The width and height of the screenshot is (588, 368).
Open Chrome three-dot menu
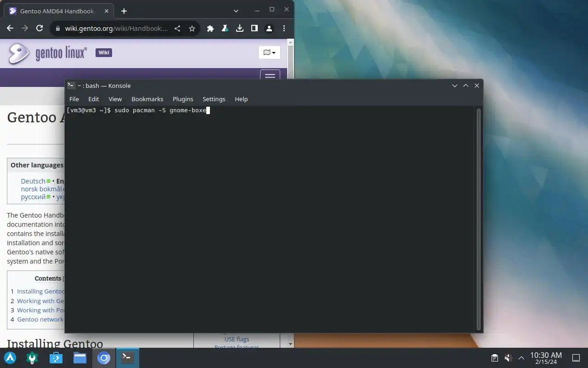284,29
